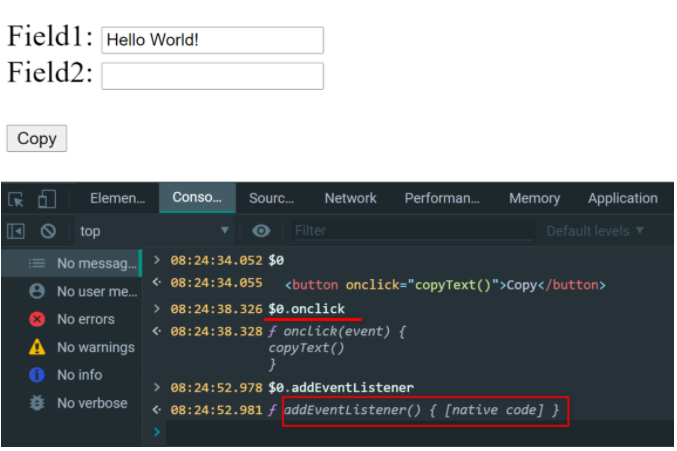Image resolution: width=677 pixels, height=451 pixels.
Task: Open the top JavaScript context dropdown
Action: (x=153, y=231)
